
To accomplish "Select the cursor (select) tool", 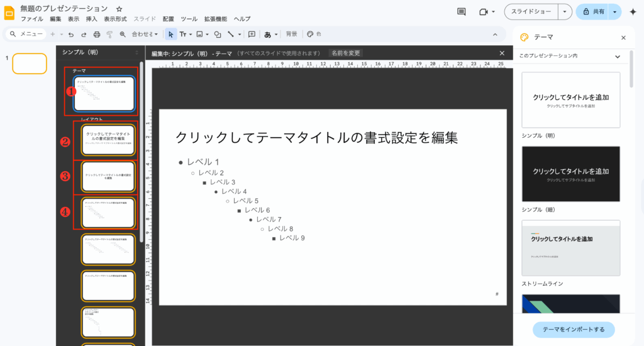I will pos(170,34).
